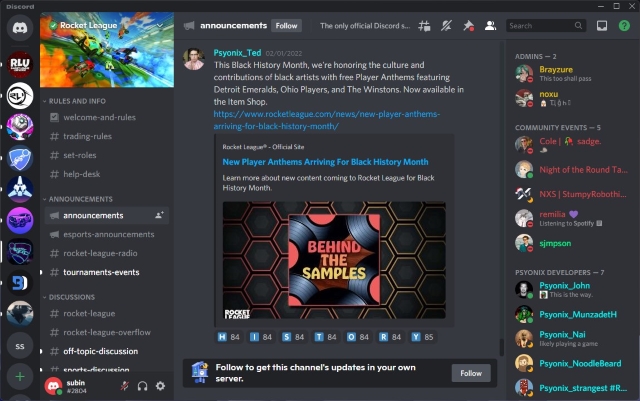Open the server with blue B icon
The width and height of the screenshot is (640, 401).
tap(20, 283)
